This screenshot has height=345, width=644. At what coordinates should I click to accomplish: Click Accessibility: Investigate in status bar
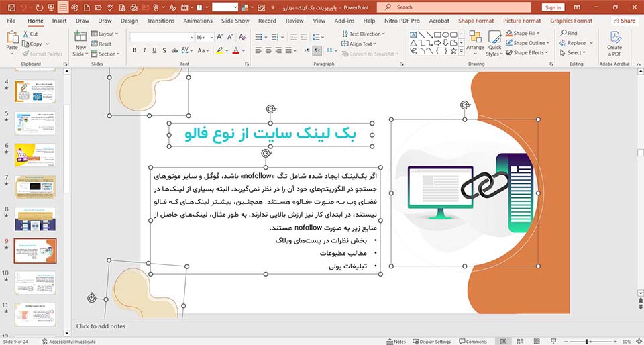tap(68, 341)
